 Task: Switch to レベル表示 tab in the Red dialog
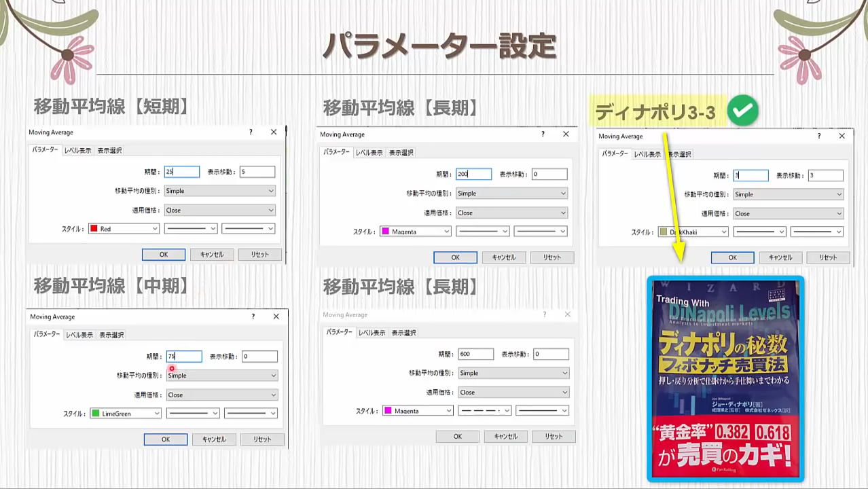77,151
